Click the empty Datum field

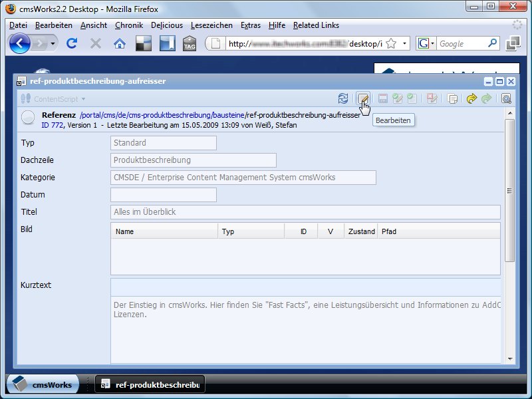(163, 195)
